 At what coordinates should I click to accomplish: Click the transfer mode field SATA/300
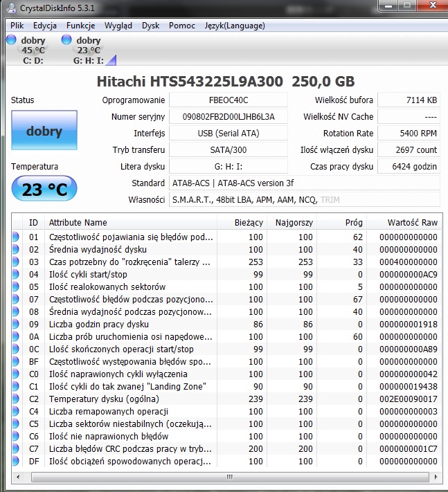(229, 149)
